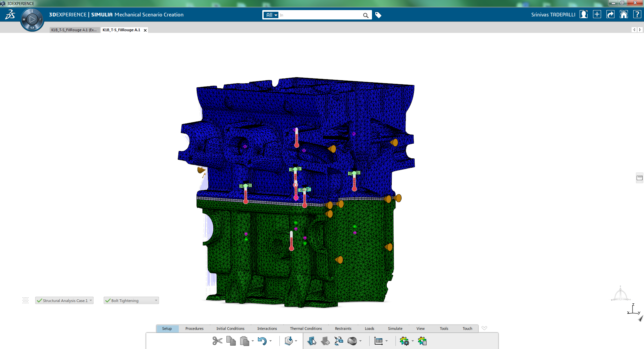Image resolution: width=644 pixels, height=349 pixels.
Task: Click the Home icon in top bar
Action: pos(624,14)
